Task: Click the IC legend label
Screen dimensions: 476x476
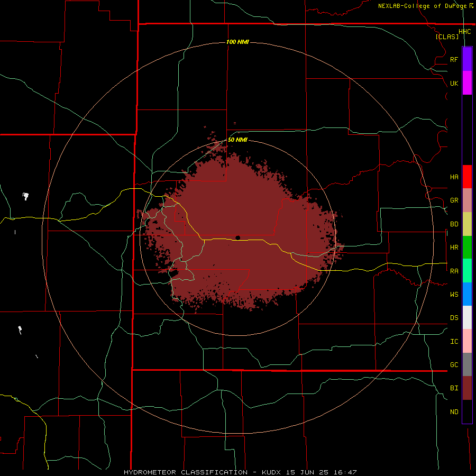Action: 454,342
